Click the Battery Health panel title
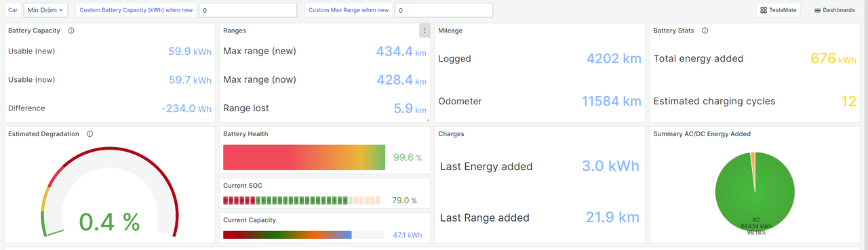The height and width of the screenshot is (250, 868). (x=245, y=134)
